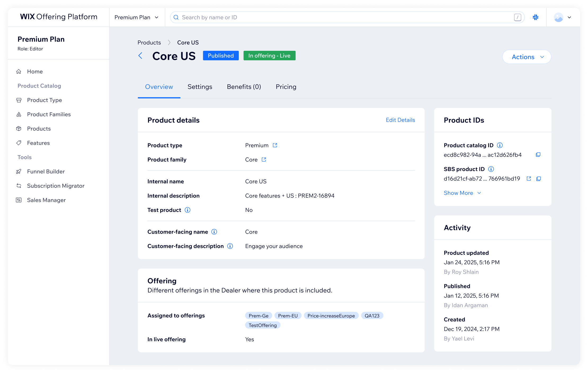The height and width of the screenshot is (373, 588).
Task: Click description text mentioning PREM2-16894
Action: tap(290, 196)
